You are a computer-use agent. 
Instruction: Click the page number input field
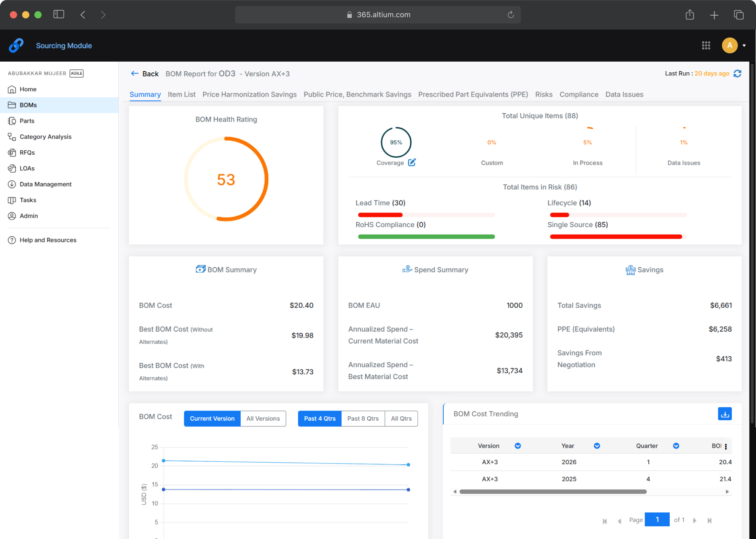(x=657, y=520)
